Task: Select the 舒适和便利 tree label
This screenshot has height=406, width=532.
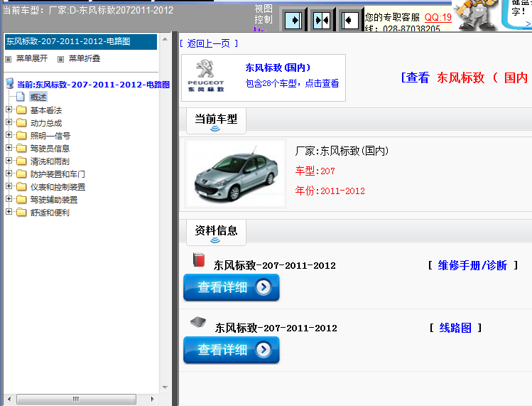Action: point(50,213)
